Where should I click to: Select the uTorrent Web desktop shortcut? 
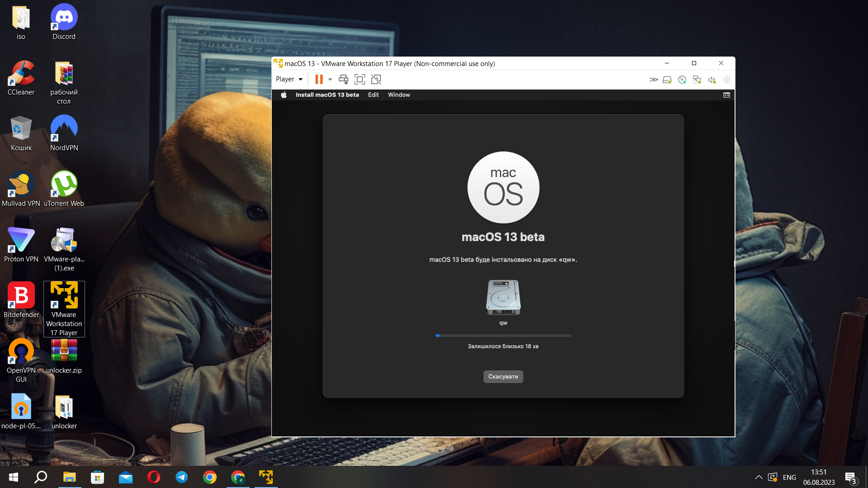(64, 190)
